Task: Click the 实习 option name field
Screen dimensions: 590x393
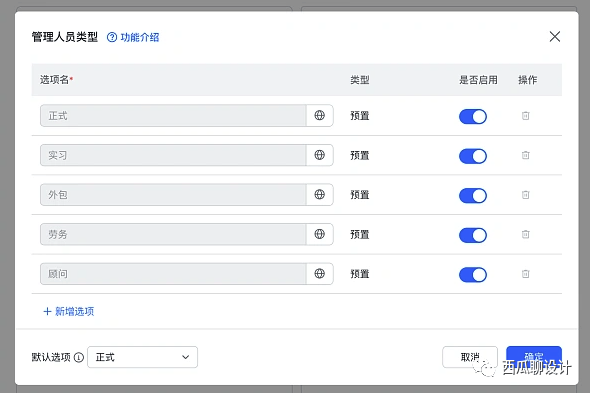Action: pyautogui.click(x=173, y=155)
